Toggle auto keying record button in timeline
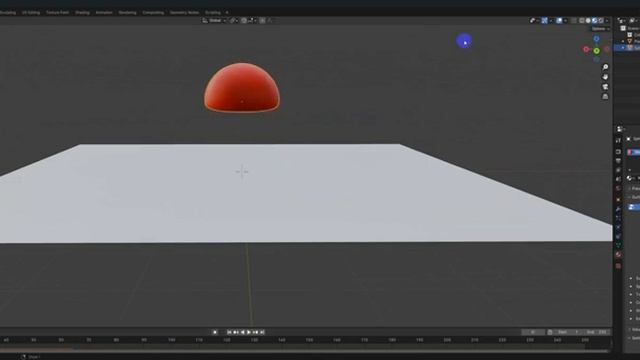 click(215, 332)
